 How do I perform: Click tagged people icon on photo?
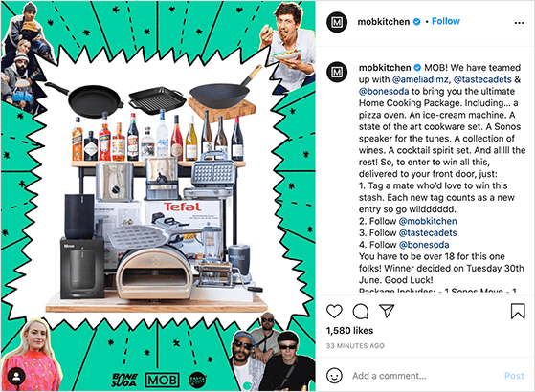coord(16,377)
